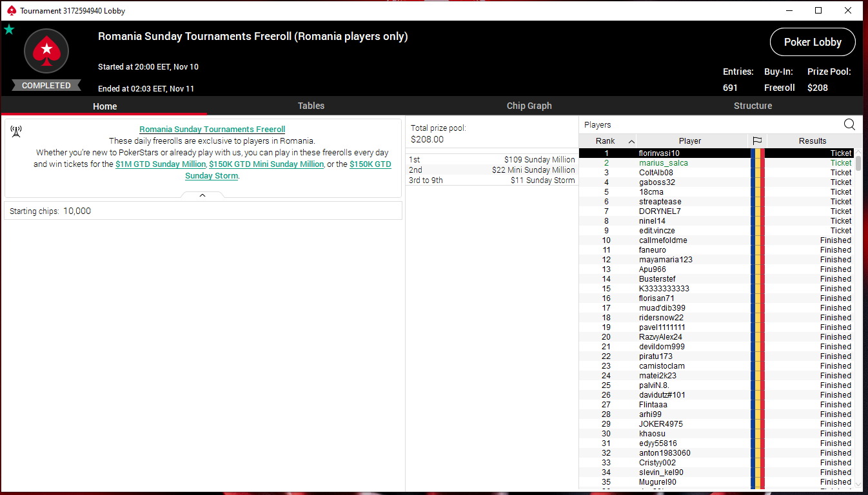Viewport: 868px width, 495px height.
Task: Select player marius_salca in the list
Action: click(716, 163)
